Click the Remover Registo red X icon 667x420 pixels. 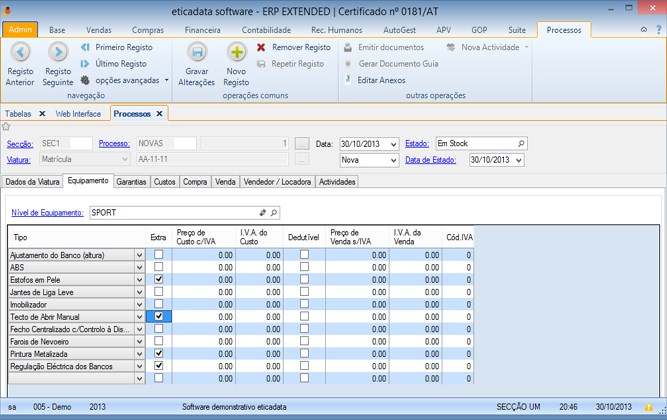[262, 47]
